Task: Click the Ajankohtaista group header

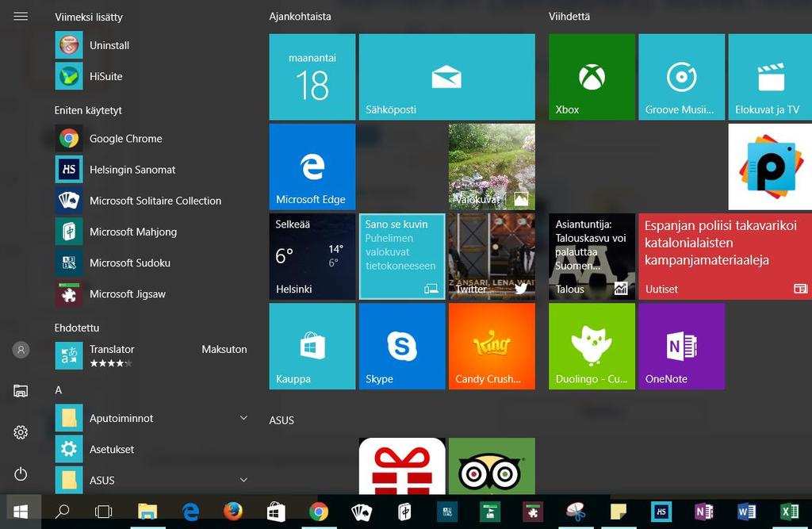Action: tap(300, 17)
